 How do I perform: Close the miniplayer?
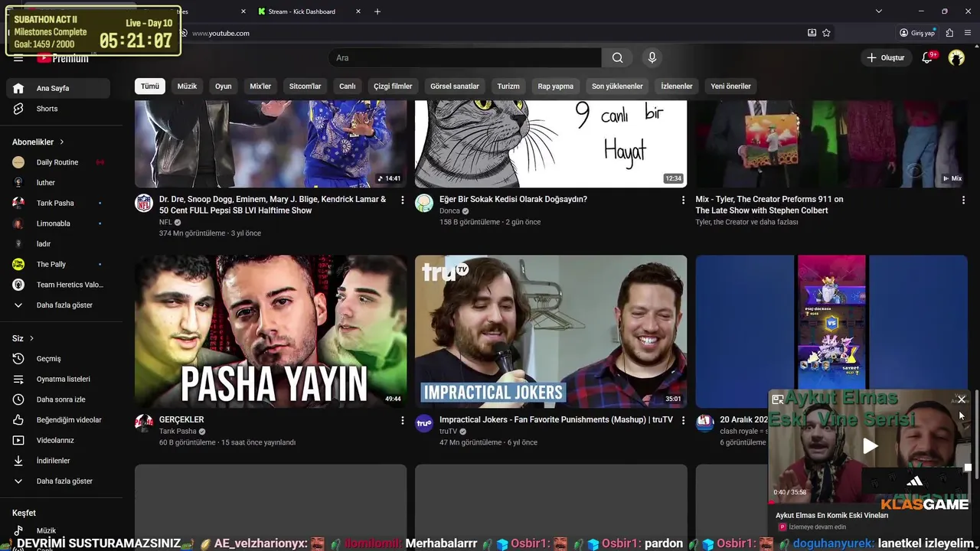962,399
